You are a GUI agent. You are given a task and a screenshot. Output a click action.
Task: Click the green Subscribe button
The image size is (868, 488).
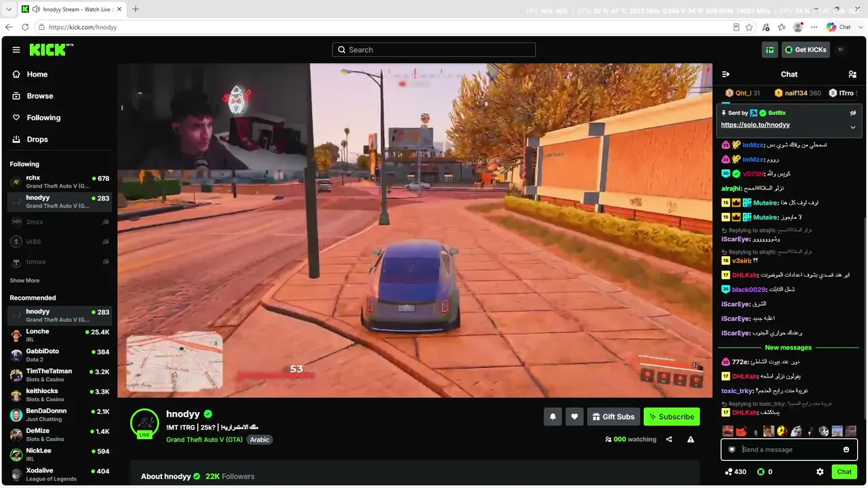click(671, 417)
